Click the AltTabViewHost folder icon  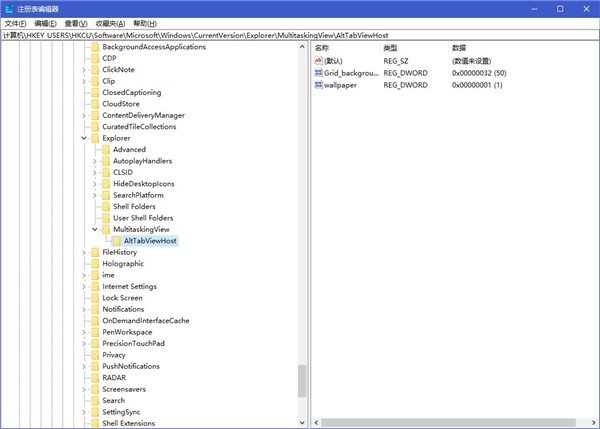[117, 241]
